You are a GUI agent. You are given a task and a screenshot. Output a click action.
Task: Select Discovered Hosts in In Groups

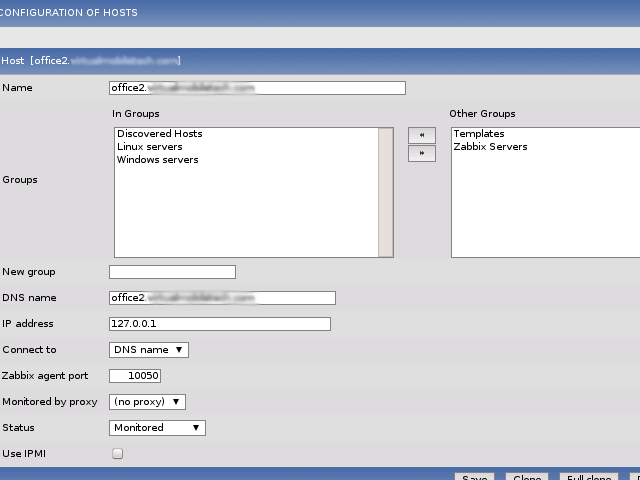[x=160, y=134]
